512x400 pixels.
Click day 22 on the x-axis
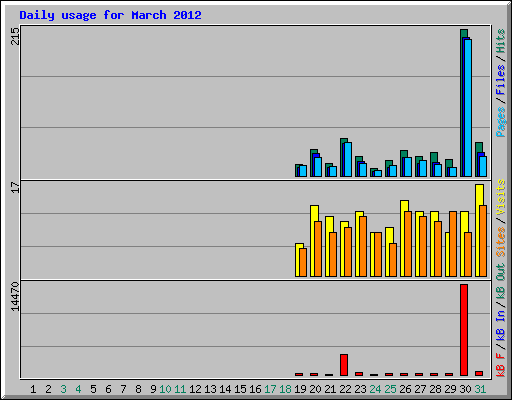coord(345,389)
